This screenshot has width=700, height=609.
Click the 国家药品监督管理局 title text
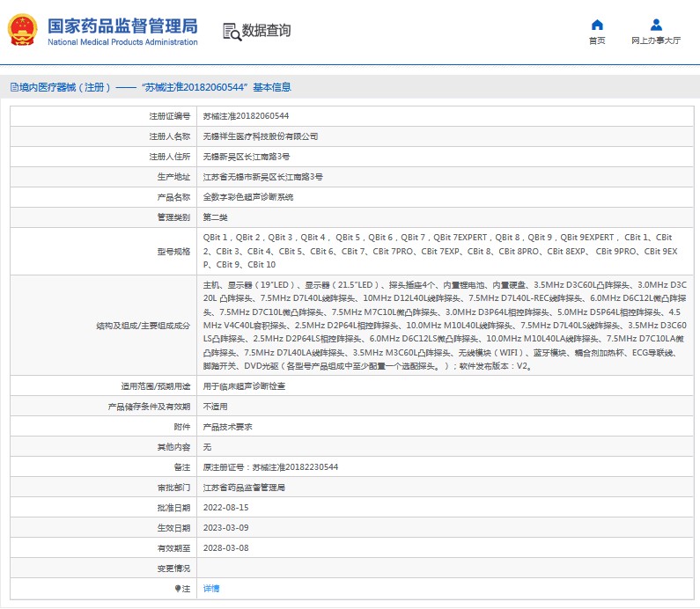tap(122, 26)
